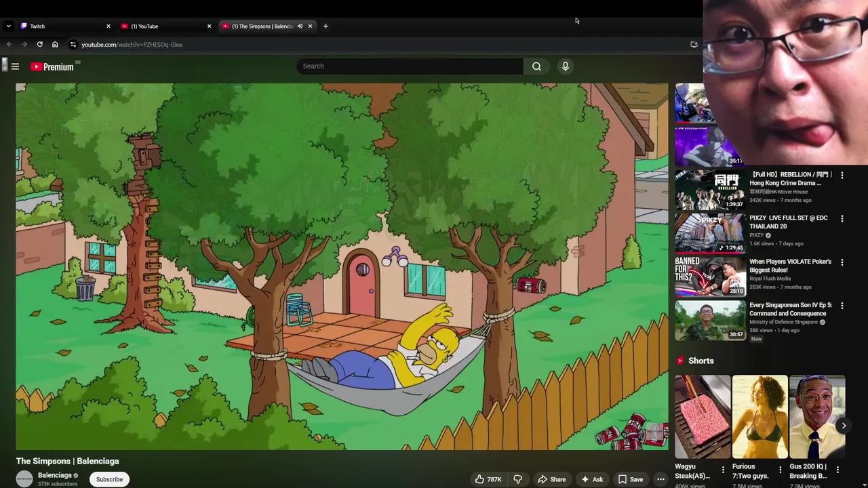
Task: Open options for Gus 200 IQ short
Action: click(x=837, y=470)
